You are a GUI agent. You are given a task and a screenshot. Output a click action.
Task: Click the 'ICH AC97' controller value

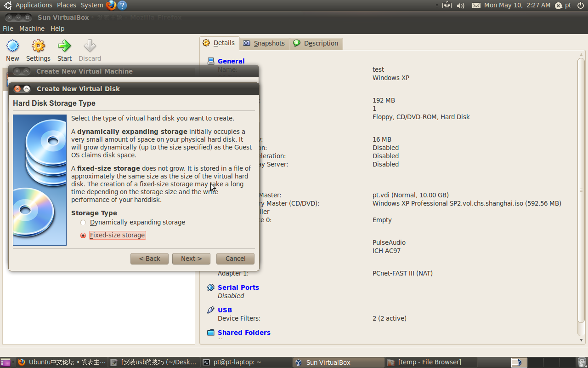click(386, 251)
